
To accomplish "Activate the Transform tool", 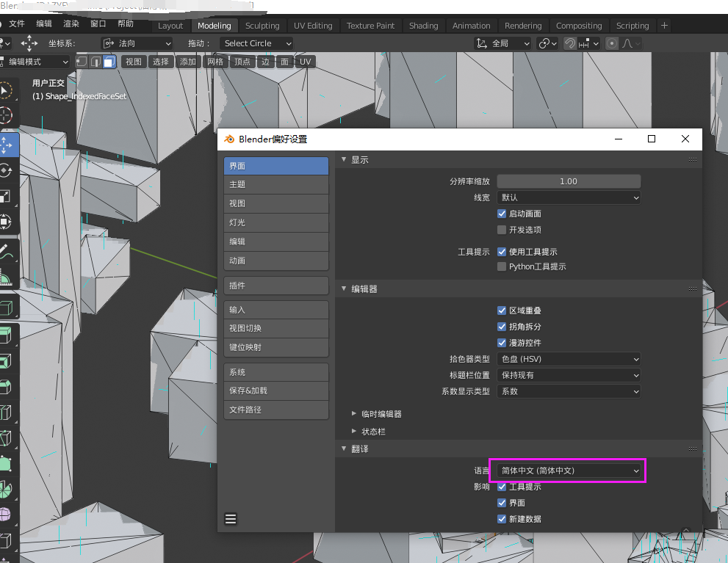I will tap(6, 222).
